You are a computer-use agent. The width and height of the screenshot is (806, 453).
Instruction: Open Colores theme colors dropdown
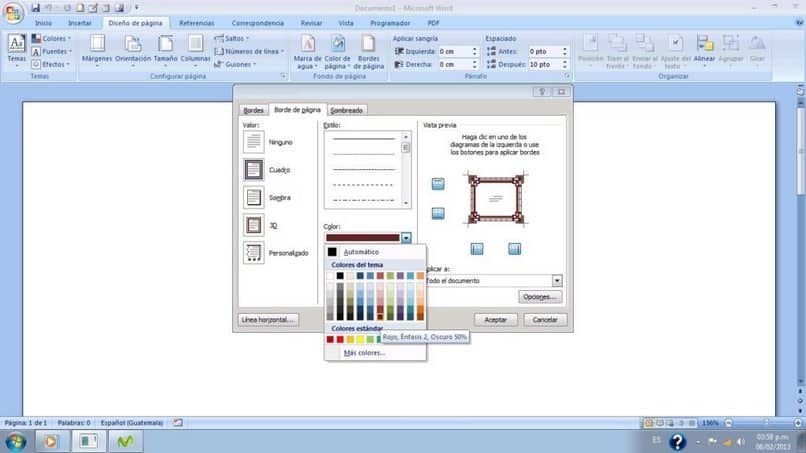(x=51, y=39)
